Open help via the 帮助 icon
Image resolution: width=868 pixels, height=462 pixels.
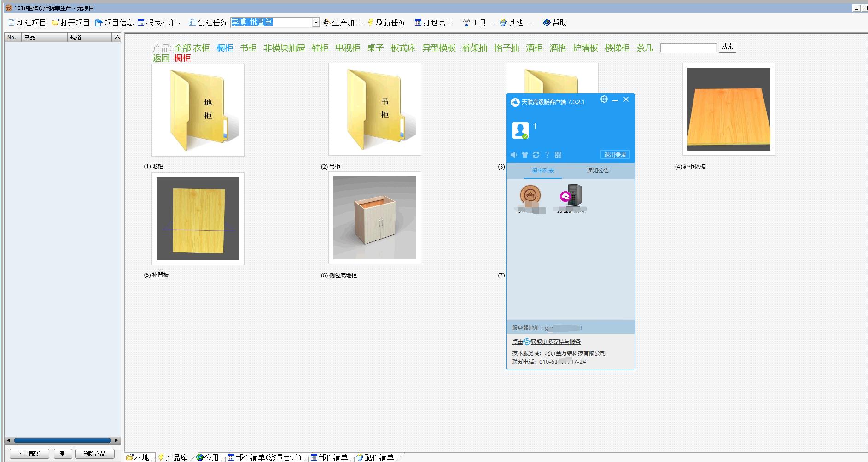[x=547, y=22]
